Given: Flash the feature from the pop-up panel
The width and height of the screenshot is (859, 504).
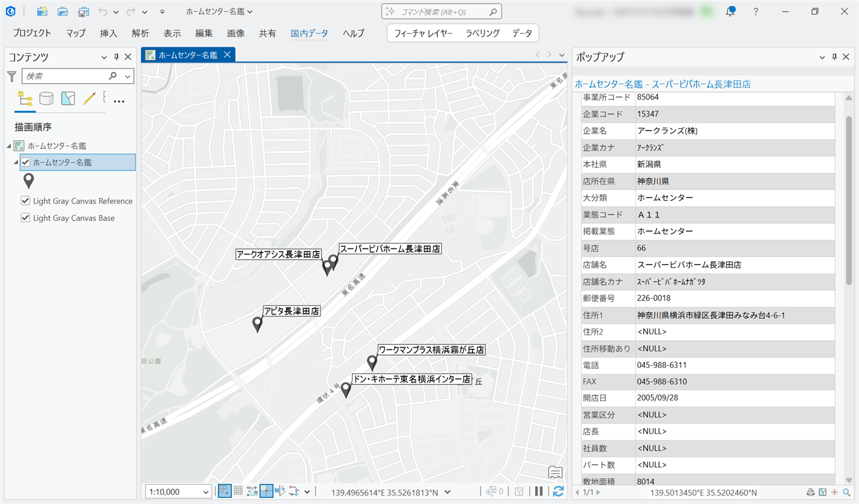Looking at the screenshot, I should 834,492.
